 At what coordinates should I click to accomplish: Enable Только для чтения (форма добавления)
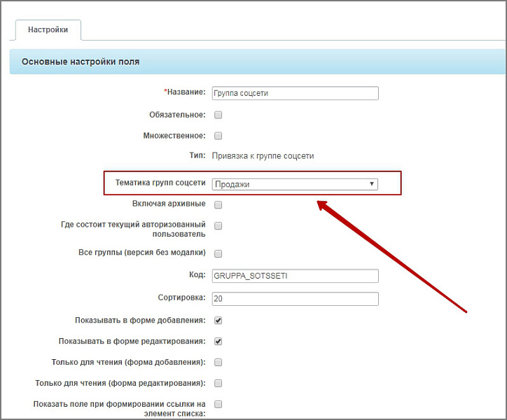[218, 362]
